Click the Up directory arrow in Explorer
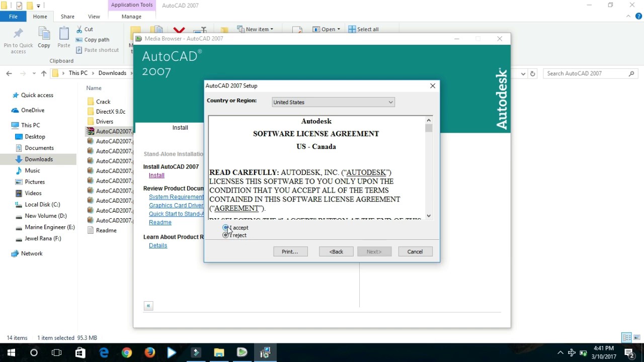This screenshot has height=362, width=644. point(44,73)
